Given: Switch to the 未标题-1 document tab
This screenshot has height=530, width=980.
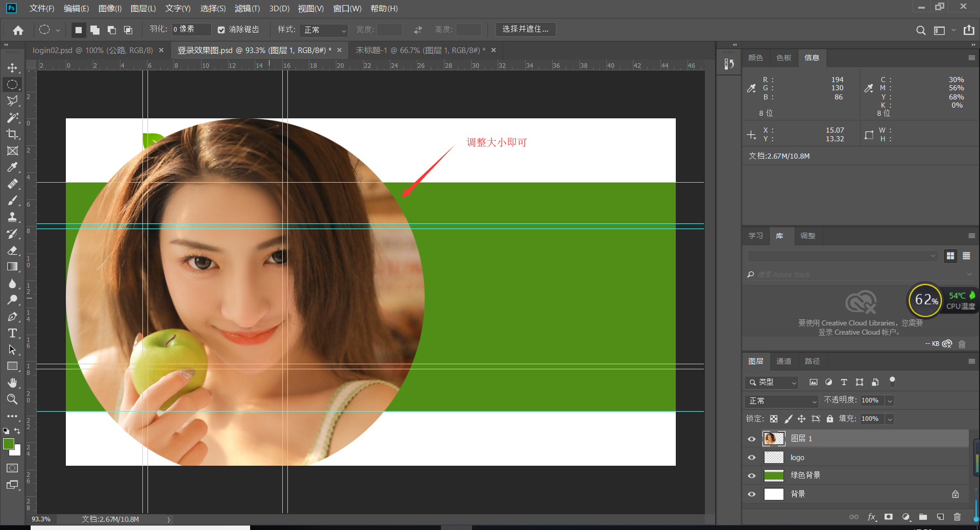Looking at the screenshot, I should point(420,51).
